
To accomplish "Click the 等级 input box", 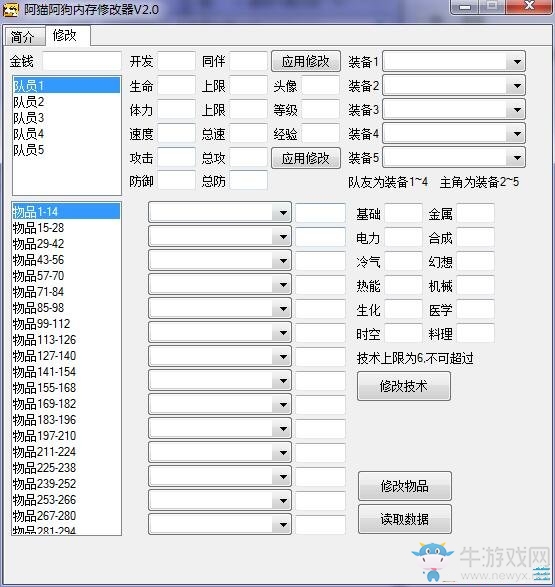I will pos(320,110).
